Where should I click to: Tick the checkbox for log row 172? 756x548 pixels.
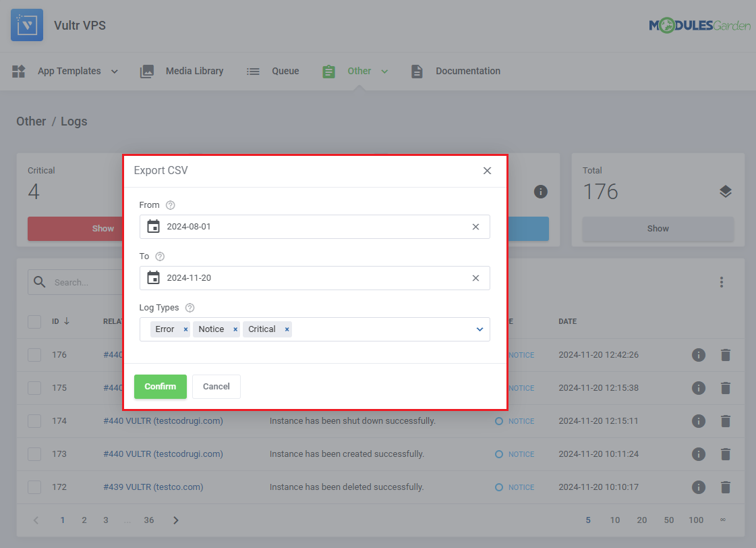pos(34,487)
